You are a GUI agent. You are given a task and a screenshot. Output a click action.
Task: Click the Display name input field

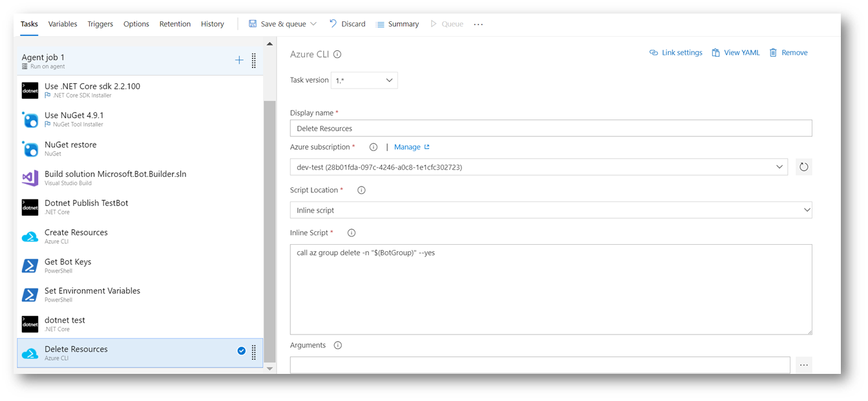(x=551, y=128)
